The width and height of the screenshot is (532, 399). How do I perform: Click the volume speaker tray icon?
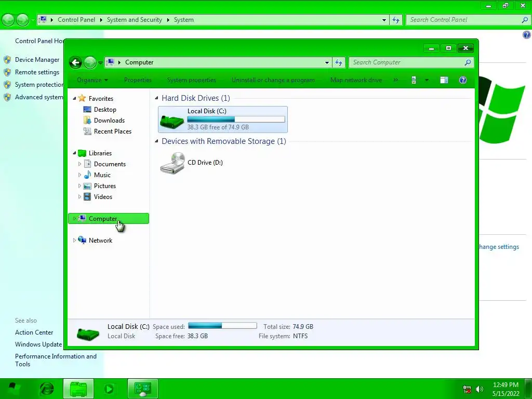point(479,389)
